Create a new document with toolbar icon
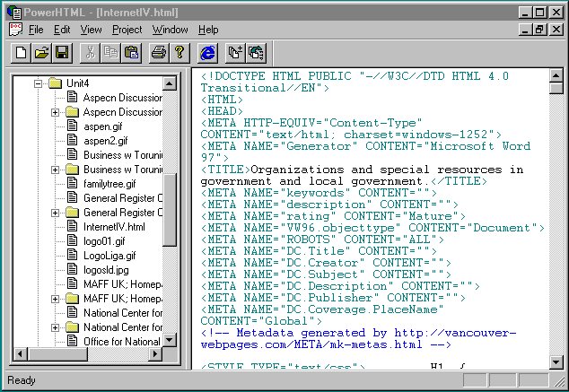569x392 pixels. [21, 53]
